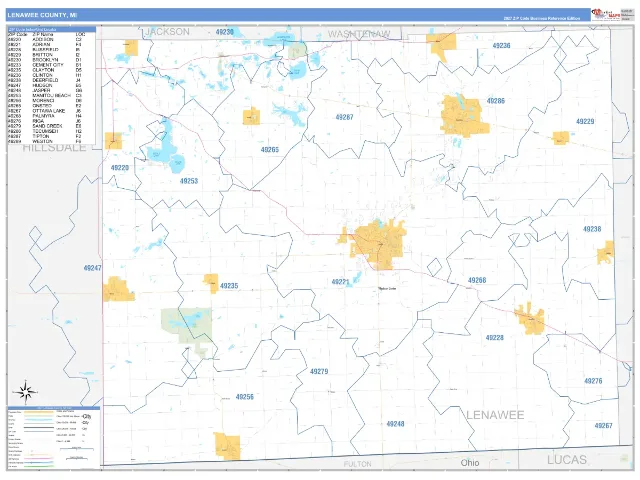The image size is (640, 480).
Task: Click the pink line sample in legend
Action: 39,458
